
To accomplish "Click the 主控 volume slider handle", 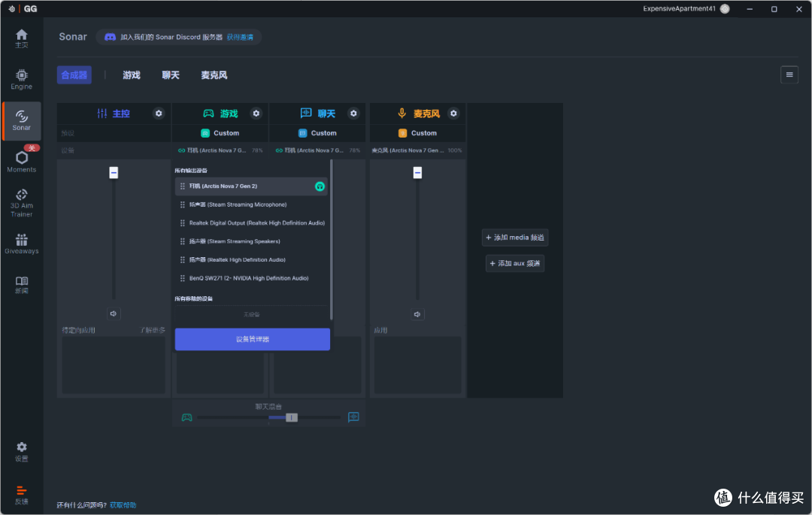I will [114, 172].
